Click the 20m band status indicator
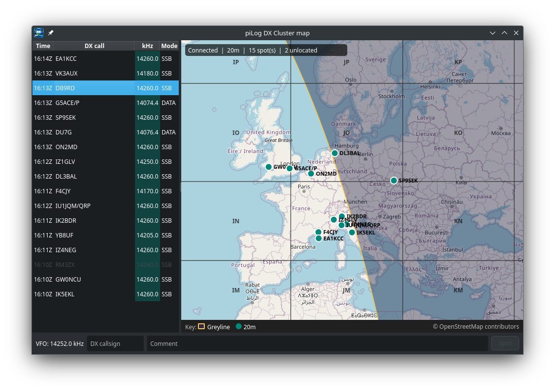This screenshot has height=392, width=555. tap(233, 50)
